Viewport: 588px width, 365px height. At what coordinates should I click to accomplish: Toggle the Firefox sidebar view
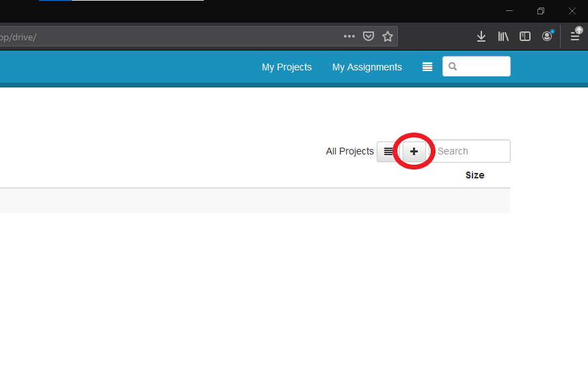525,36
